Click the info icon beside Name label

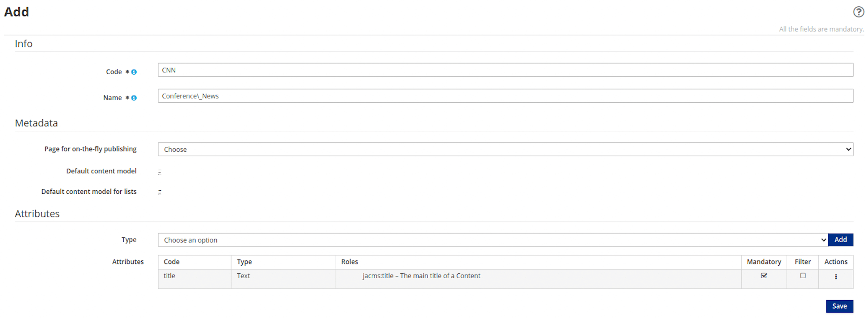click(134, 98)
